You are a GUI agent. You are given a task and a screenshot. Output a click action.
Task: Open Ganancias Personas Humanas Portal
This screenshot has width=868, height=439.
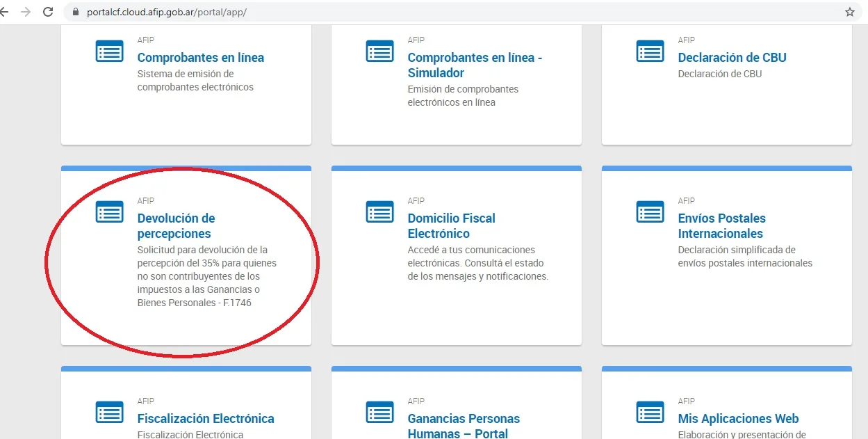tap(464, 425)
